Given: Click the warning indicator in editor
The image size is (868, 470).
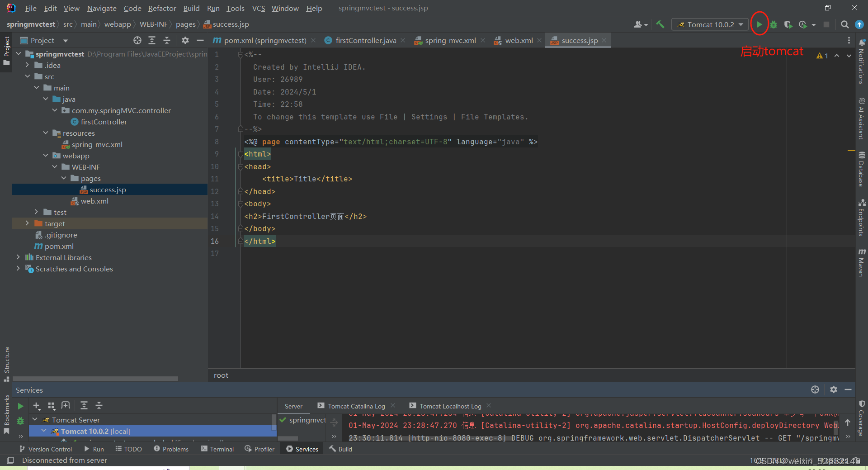Looking at the screenshot, I should [822, 56].
